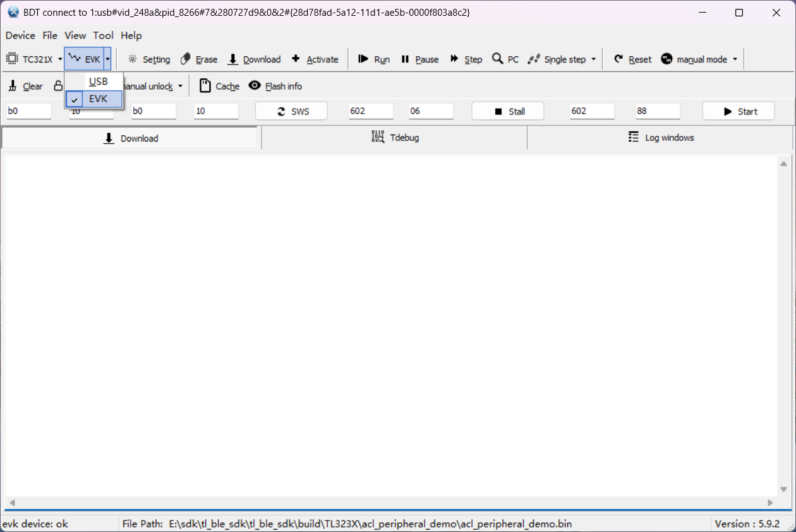Open the File menu
This screenshot has height=532, width=796.
(x=50, y=35)
